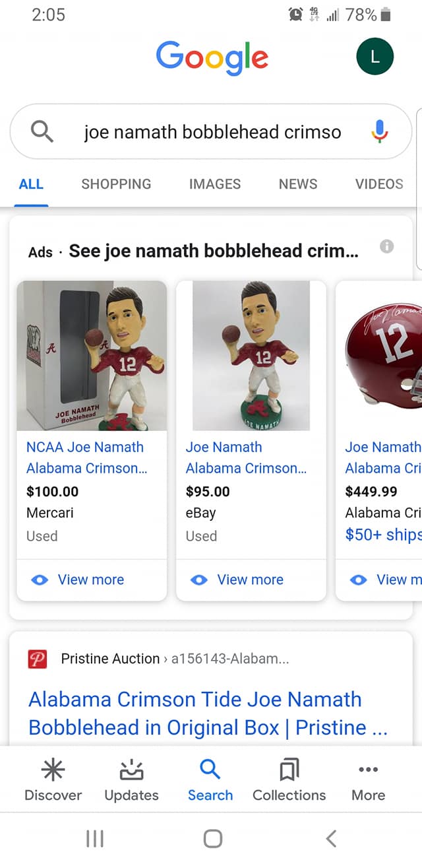This screenshot has width=422, height=868.
Task: Tap the signed Alabama helmet product image
Action: coord(382,356)
